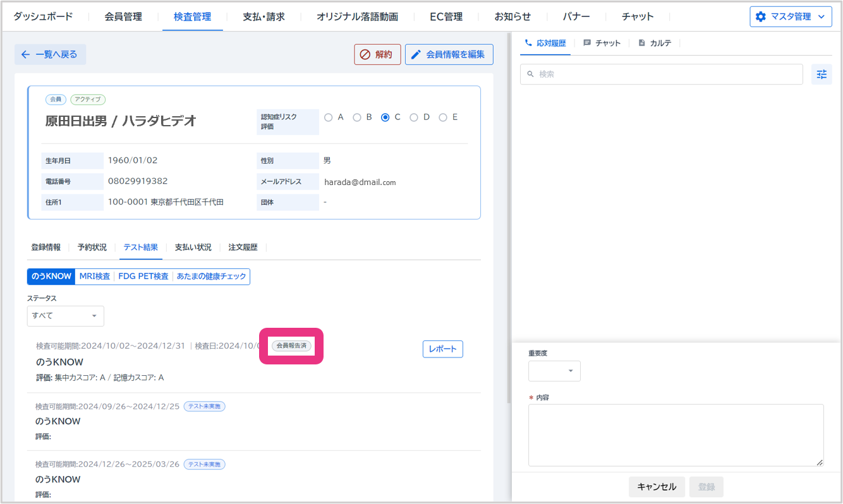This screenshot has width=843, height=504.
Task: Expand the 重要度 dropdown
Action: tap(554, 371)
